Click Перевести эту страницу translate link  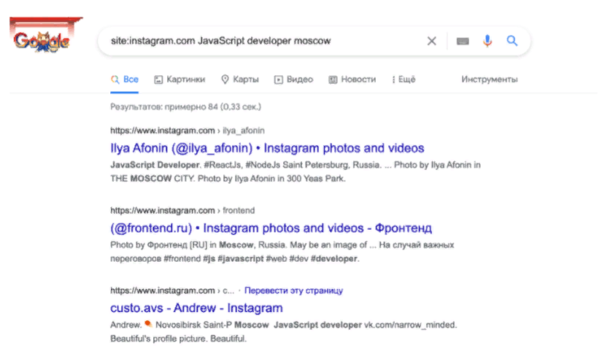[x=293, y=290]
